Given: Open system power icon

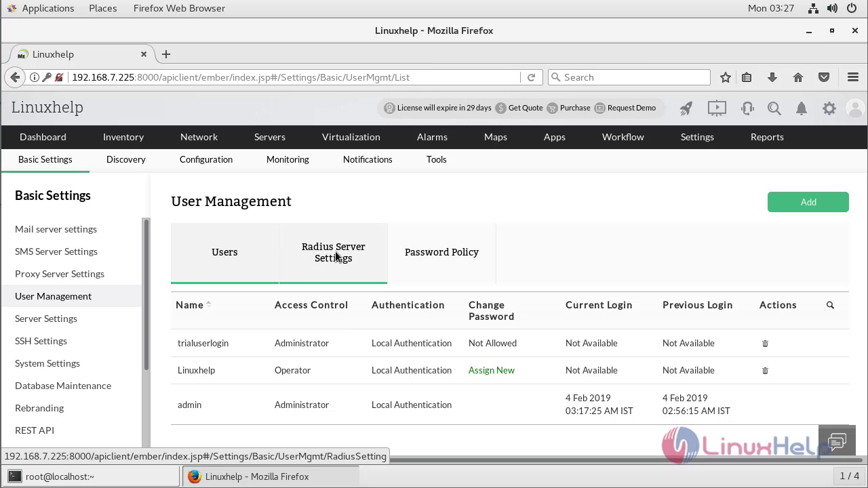Looking at the screenshot, I should tap(852, 8).
